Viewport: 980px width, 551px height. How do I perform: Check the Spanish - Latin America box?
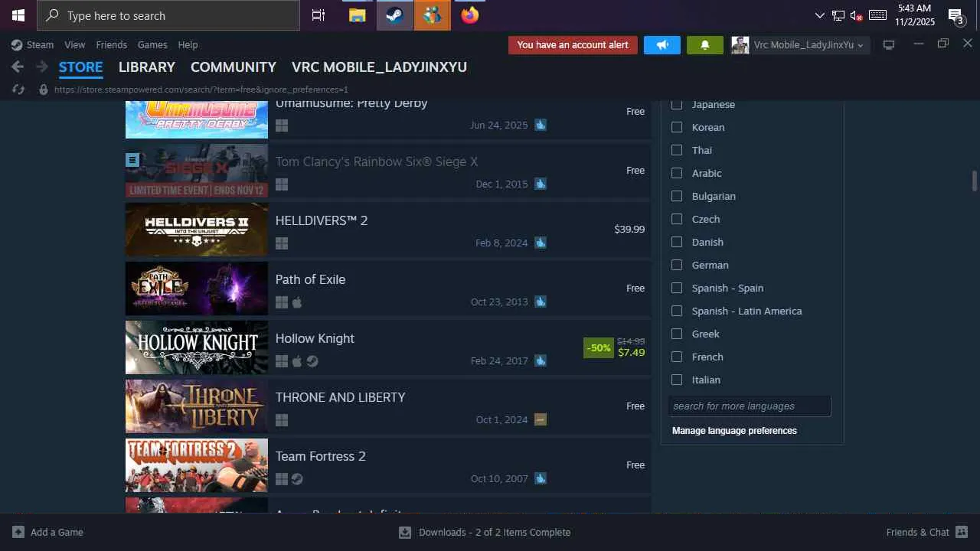(677, 311)
